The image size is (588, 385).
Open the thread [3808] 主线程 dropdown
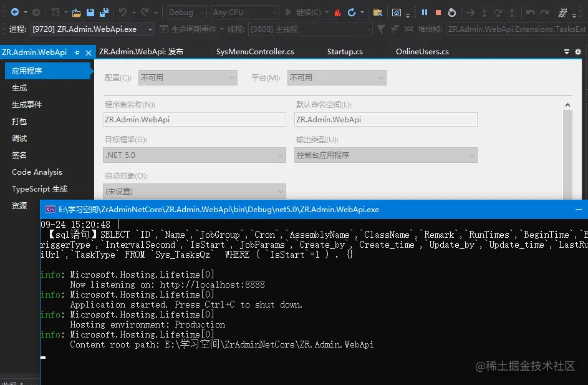tap(310, 29)
